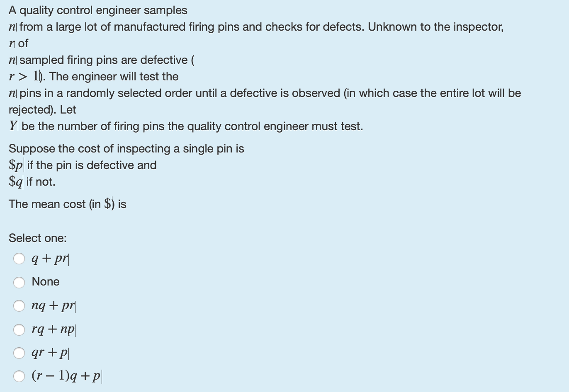569x392 pixels.
Task: Click the Y variable in the question
Action: pyautogui.click(x=13, y=126)
